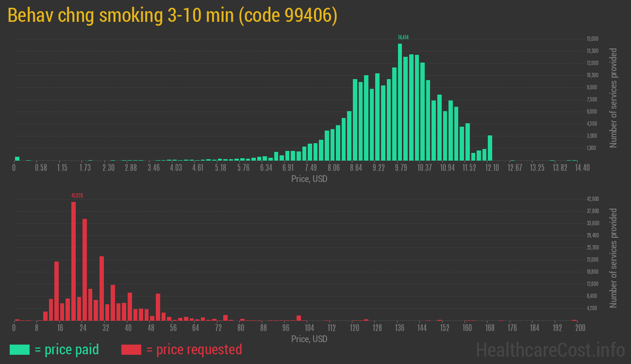Click the green price paid legend swatch
This screenshot has width=631, height=364.
click(x=19, y=349)
